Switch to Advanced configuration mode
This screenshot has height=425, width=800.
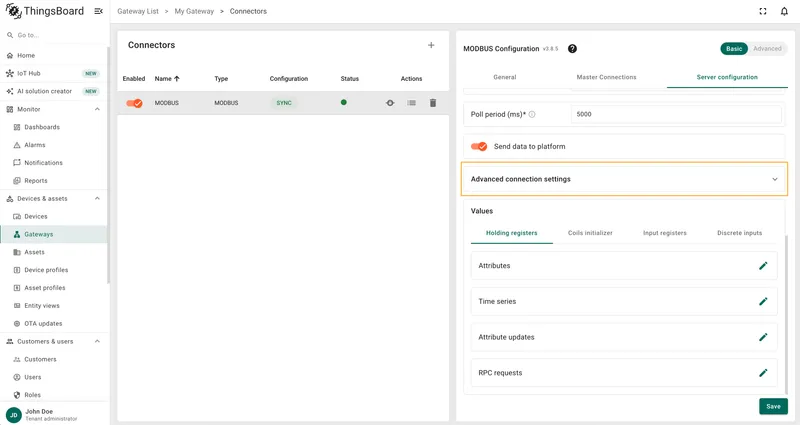tap(767, 48)
